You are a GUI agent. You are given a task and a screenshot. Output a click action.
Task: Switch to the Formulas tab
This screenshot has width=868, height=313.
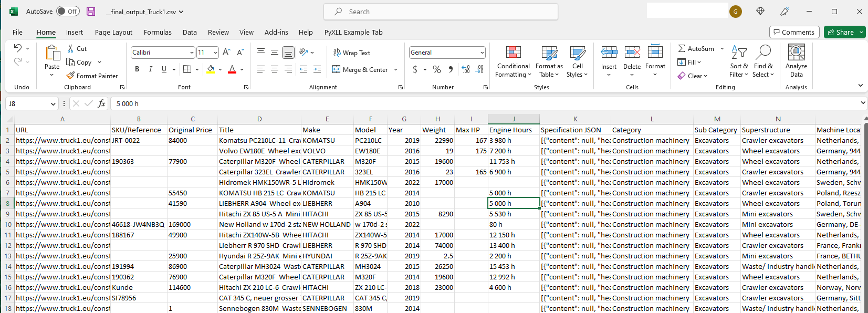(158, 32)
